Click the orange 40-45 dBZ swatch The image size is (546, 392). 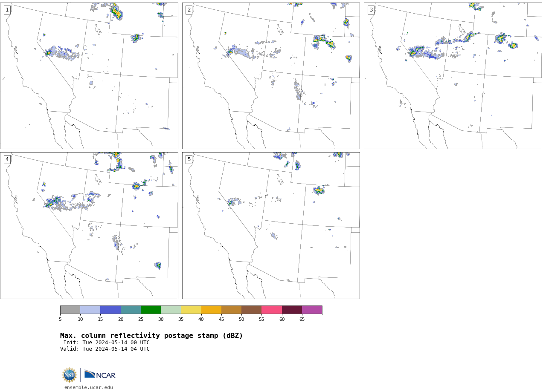212,310
